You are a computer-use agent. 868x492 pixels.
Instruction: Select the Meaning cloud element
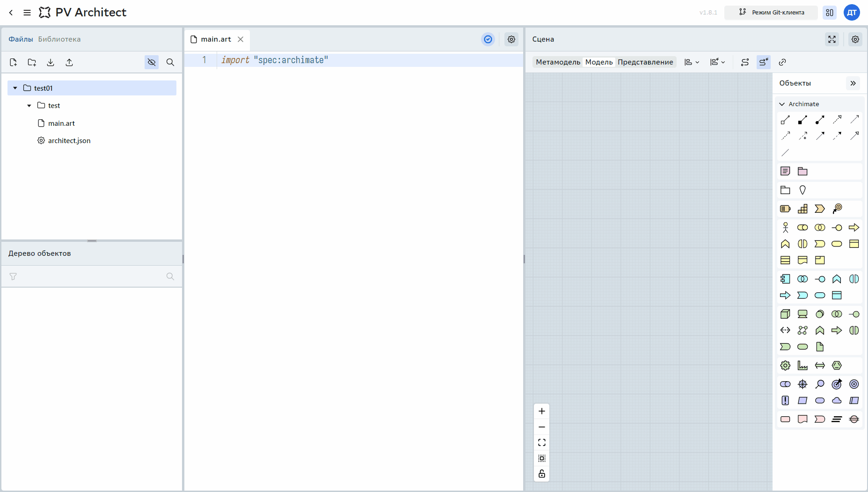point(837,400)
